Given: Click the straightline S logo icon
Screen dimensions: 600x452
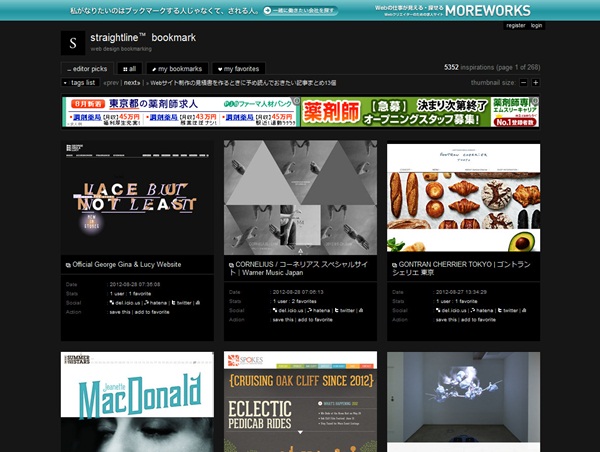Looking at the screenshot, I should [x=73, y=43].
